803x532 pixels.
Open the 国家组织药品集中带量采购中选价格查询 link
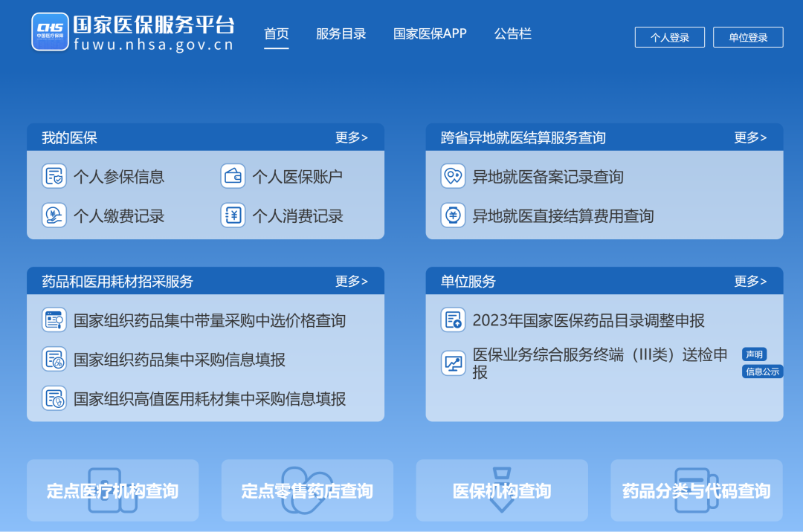coord(210,321)
